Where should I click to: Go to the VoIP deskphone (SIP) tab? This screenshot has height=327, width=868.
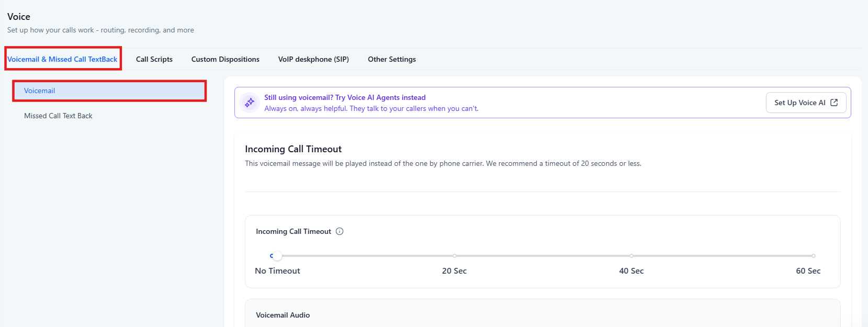pos(313,59)
